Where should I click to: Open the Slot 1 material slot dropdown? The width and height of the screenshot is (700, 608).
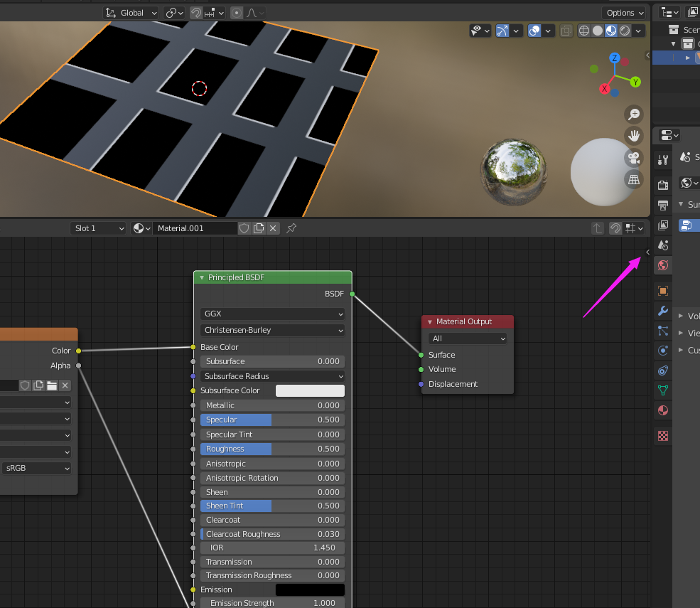98,228
